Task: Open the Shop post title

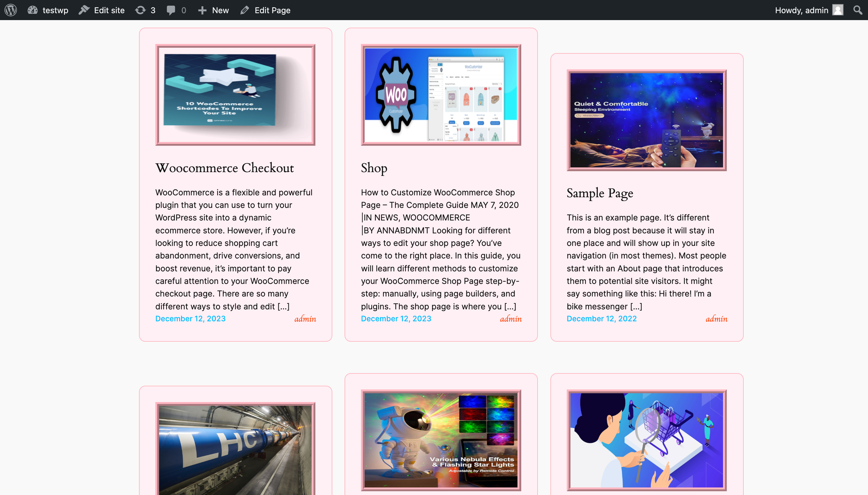Action: coord(374,168)
